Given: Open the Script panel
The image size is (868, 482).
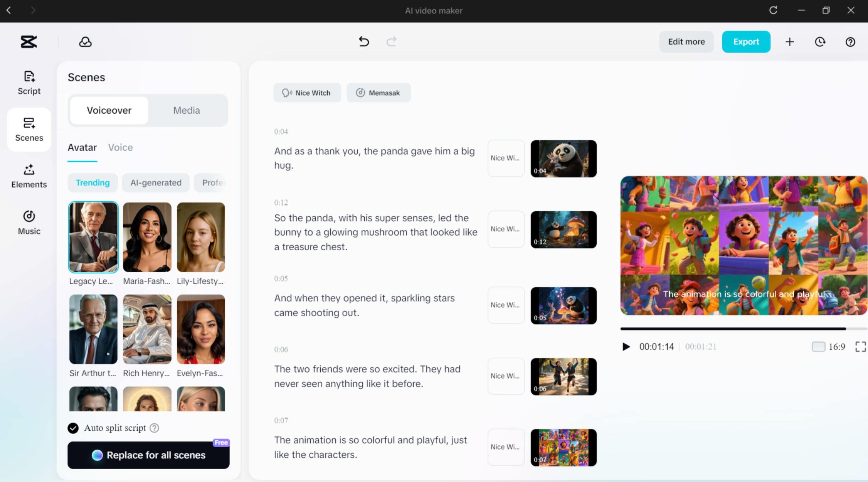Looking at the screenshot, I should tap(29, 83).
